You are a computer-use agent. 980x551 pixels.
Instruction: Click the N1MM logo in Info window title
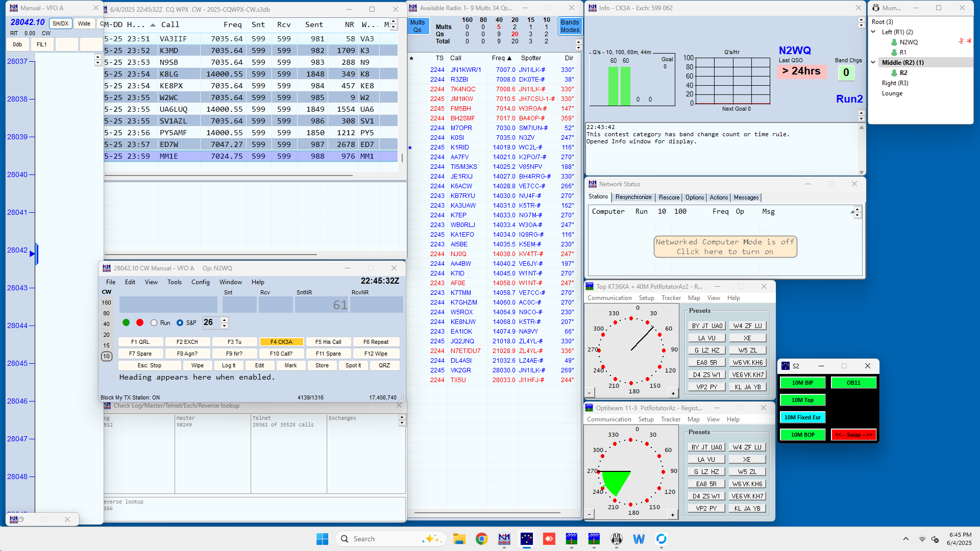coord(593,8)
